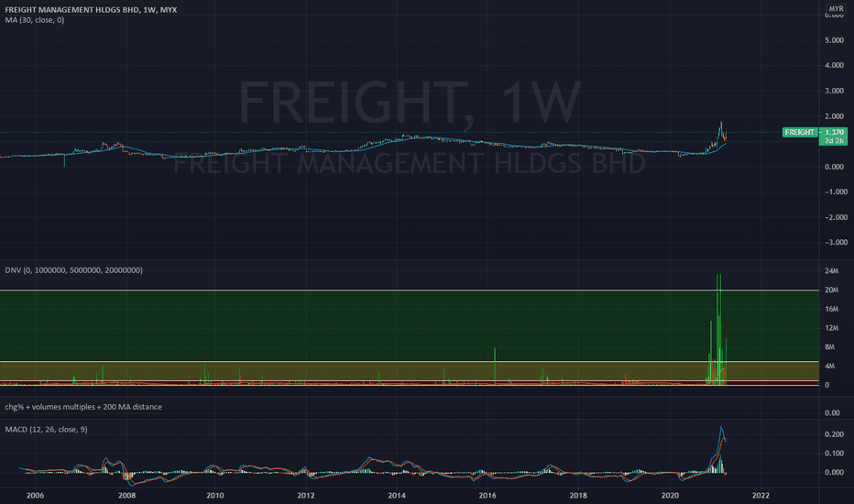
Task: Click the 2d 2h countdown label
Action: pos(834,140)
